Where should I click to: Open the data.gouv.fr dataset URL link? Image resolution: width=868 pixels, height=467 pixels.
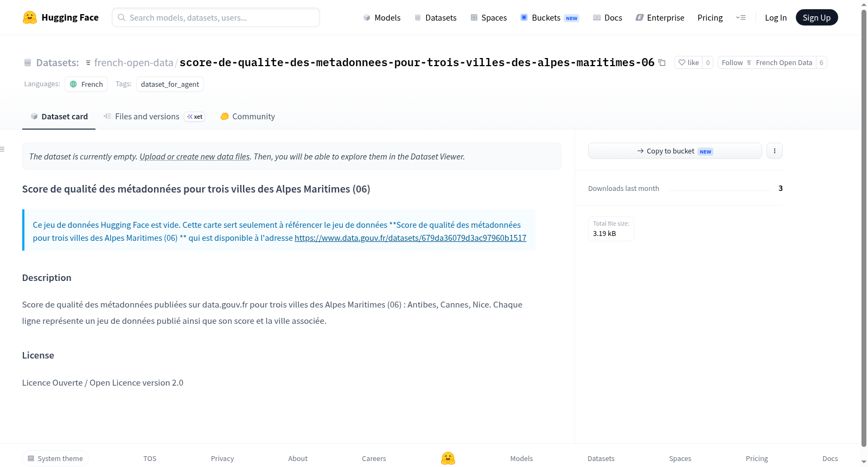click(x=410, y=238)
